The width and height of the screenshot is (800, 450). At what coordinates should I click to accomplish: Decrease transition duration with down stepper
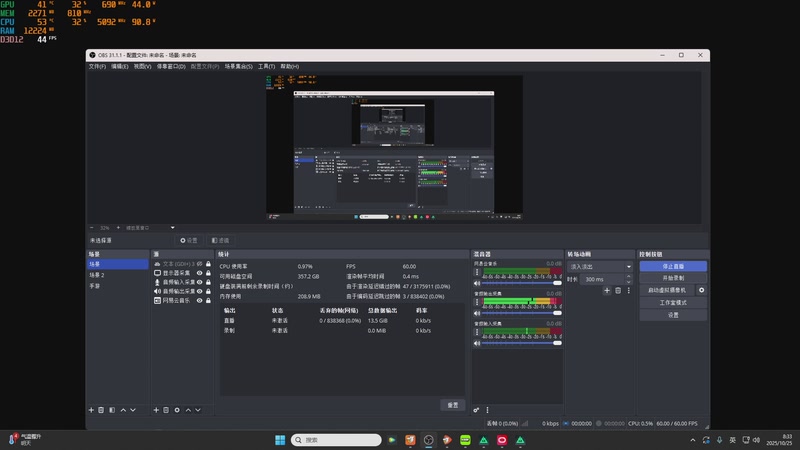pyautogui.click(x=629, y=282)
